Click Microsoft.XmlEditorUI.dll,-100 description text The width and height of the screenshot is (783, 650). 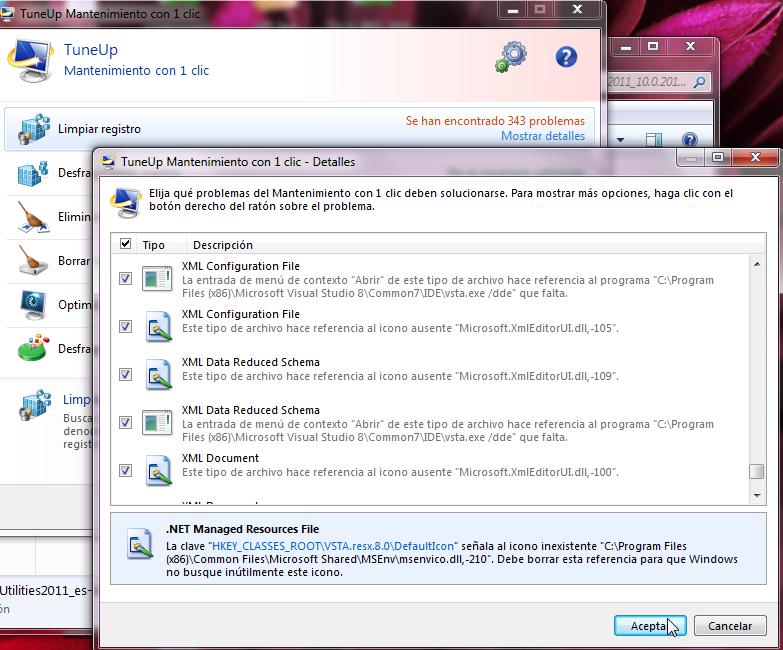tap(400, 472)
